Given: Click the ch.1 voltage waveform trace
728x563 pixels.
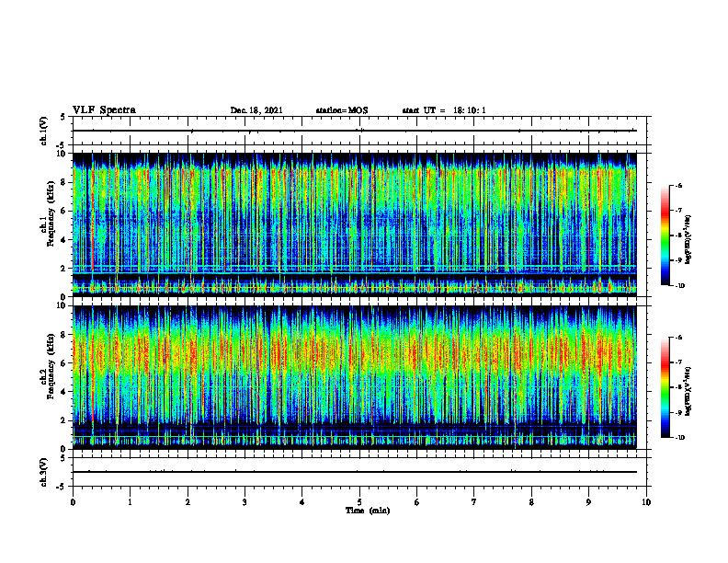Looking at the screenshot, I should [x=355, y=131].
